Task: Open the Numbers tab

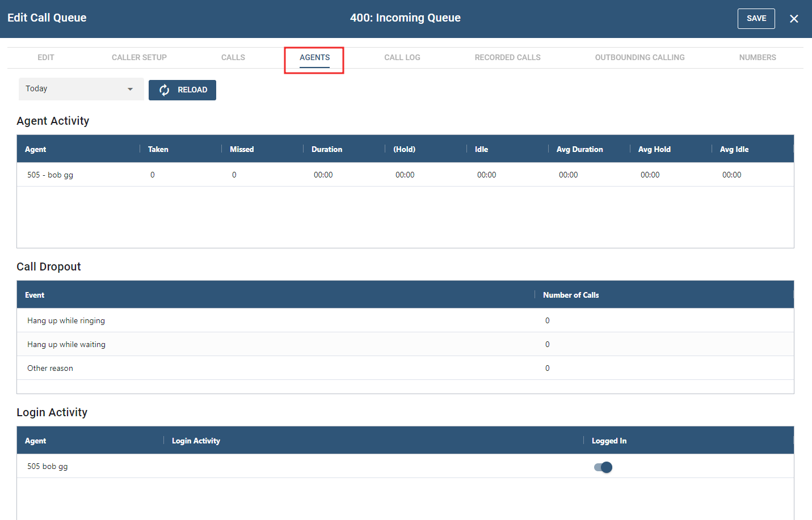Action: point(757,57)
